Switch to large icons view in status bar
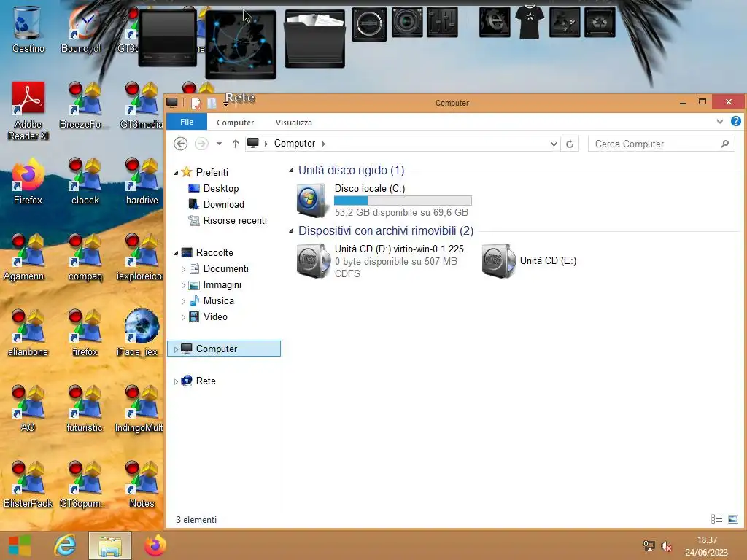 [733, 519]
